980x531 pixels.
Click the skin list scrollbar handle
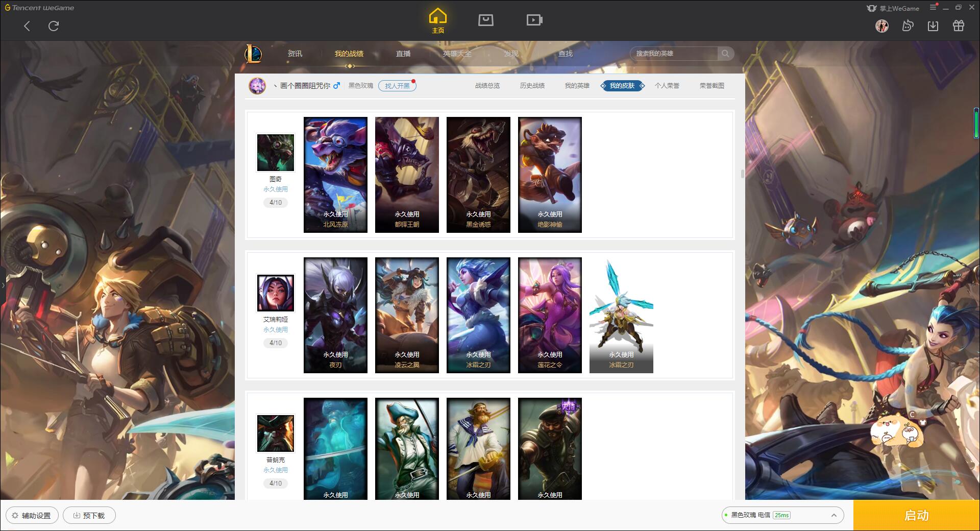point(742,174)
